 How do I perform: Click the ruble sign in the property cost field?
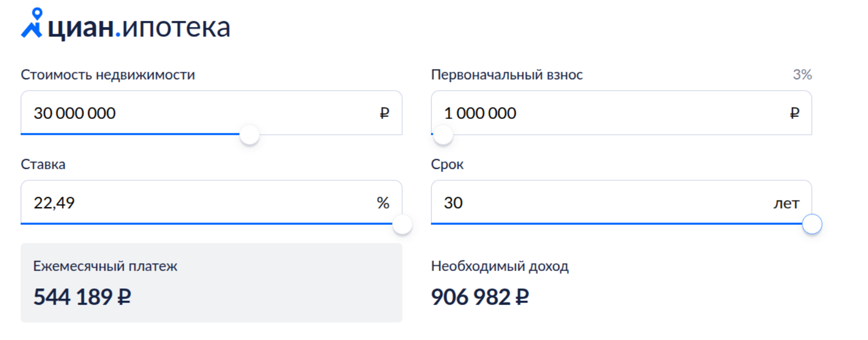pos(384,113)
